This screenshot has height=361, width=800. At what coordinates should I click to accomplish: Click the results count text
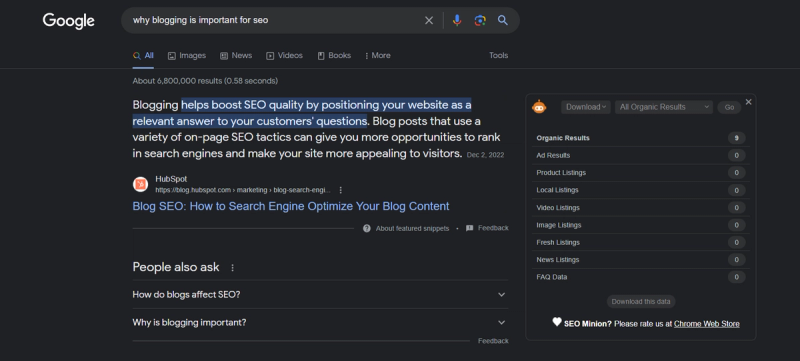tap(205, 81)
